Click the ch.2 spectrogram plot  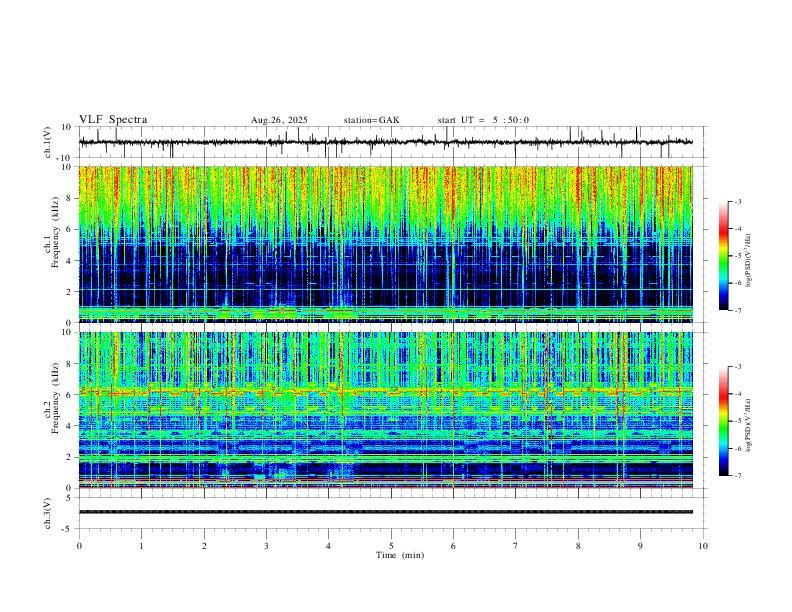click(386, 410)
